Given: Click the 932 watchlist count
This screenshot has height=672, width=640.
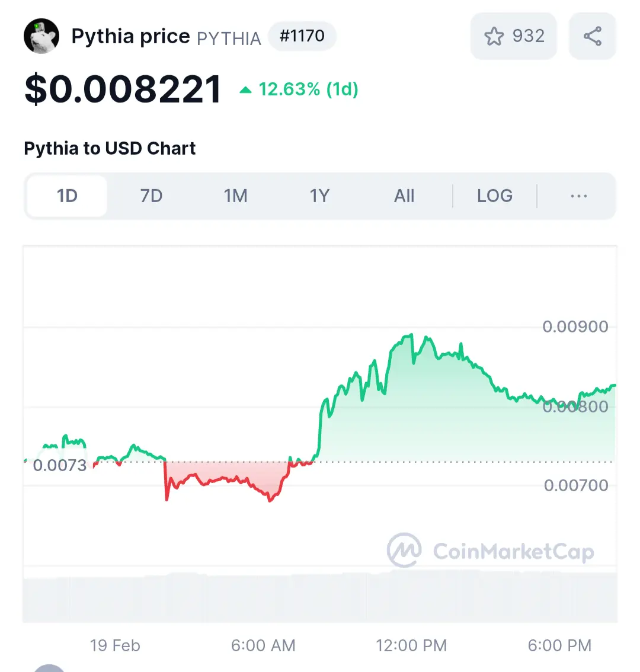Looking at the screenshot, I should [529, 36].
